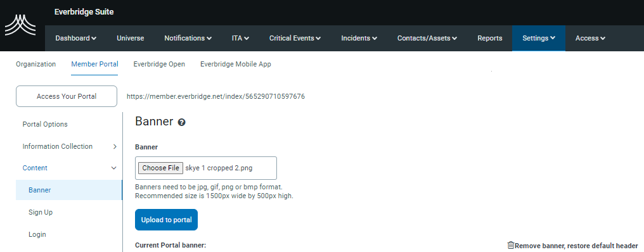
Task: Click the member portal URL text
Action: click(216, 96)
